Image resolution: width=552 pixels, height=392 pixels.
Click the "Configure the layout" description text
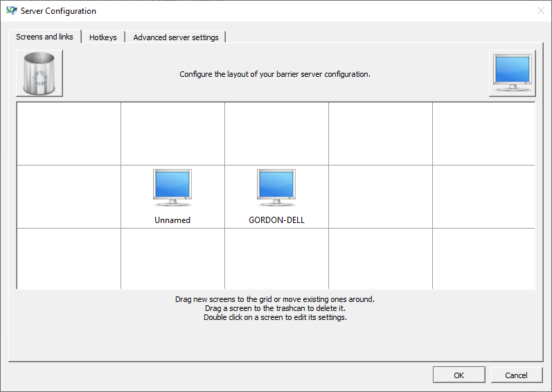pyautogui.click(x=275, y=74)
